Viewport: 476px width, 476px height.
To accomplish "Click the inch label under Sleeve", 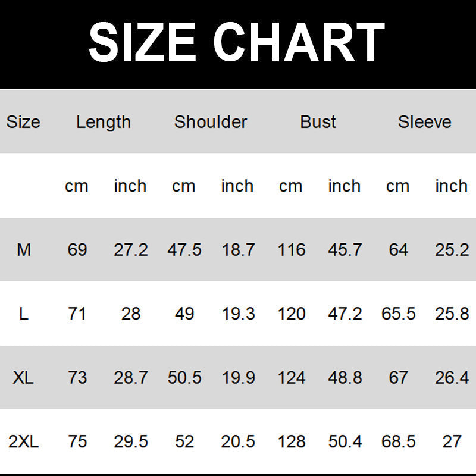I will point(451,186).
